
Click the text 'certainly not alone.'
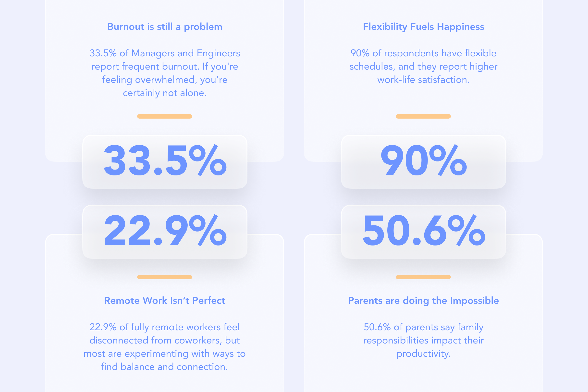click(x=165, y=93)
